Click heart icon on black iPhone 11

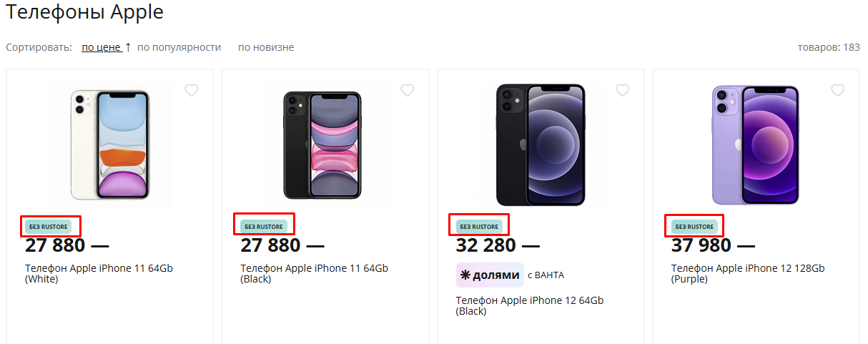pyautogui.click(x=407, y=90)
